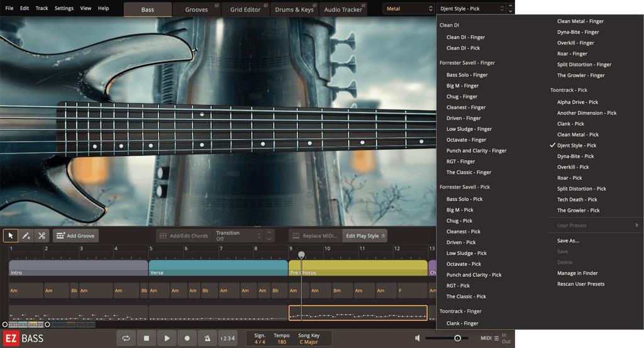
Task: Open the File menu
Action: [x=9, y=8]
